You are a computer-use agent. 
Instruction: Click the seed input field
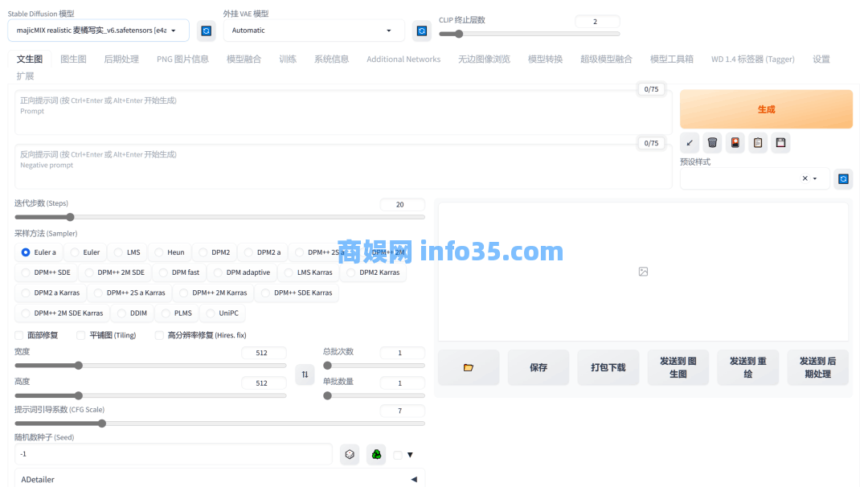tap(174, 454)
